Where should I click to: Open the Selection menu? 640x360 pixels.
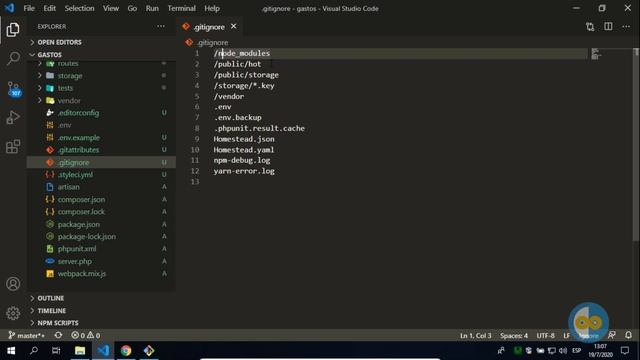(x=79, y=8)
